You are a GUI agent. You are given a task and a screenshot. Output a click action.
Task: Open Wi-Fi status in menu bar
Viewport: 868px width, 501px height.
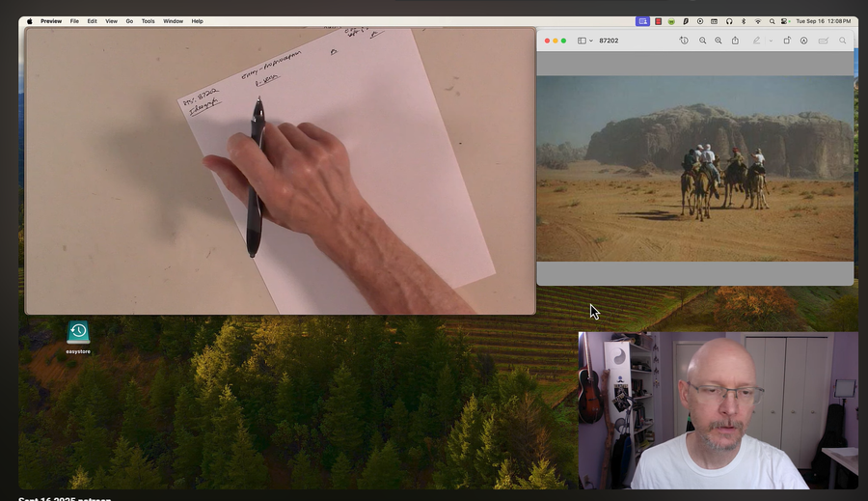pos(757,20)
